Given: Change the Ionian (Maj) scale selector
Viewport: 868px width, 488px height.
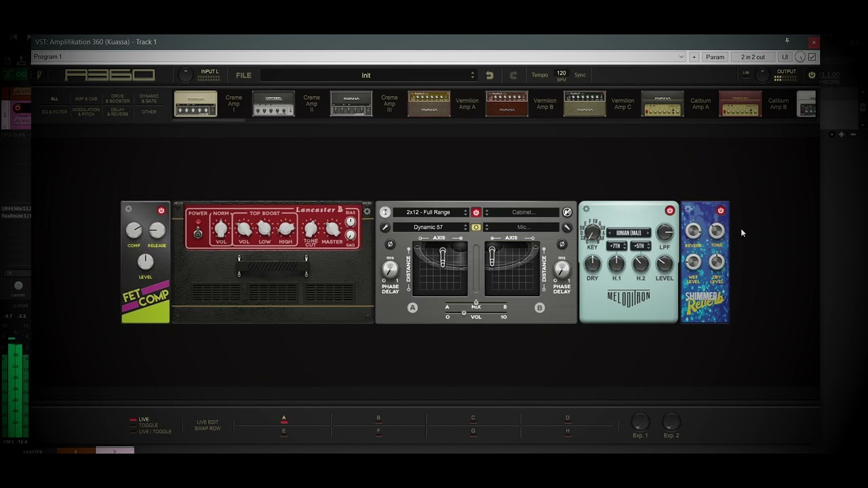Looking at the screenshot, I should tap(629, 233).
